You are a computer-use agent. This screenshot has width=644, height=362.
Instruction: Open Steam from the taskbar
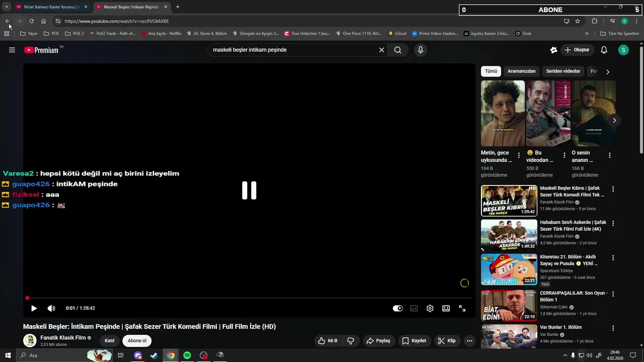(x=154, y=355)
